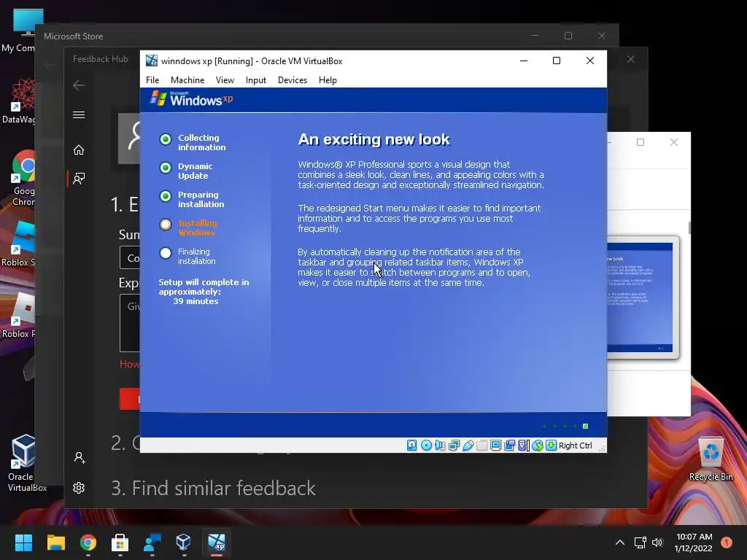Open the Feedback Hub hamburger menu
Viewport: 747px width, 560px height.
(79, 114)
